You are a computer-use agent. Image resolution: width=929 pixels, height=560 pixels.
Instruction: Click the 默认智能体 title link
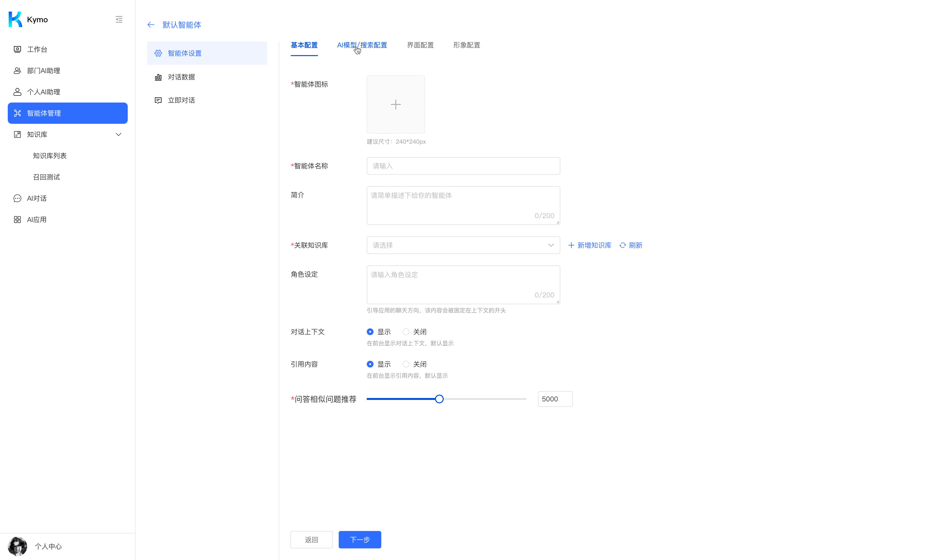click(x=181, y=25)
